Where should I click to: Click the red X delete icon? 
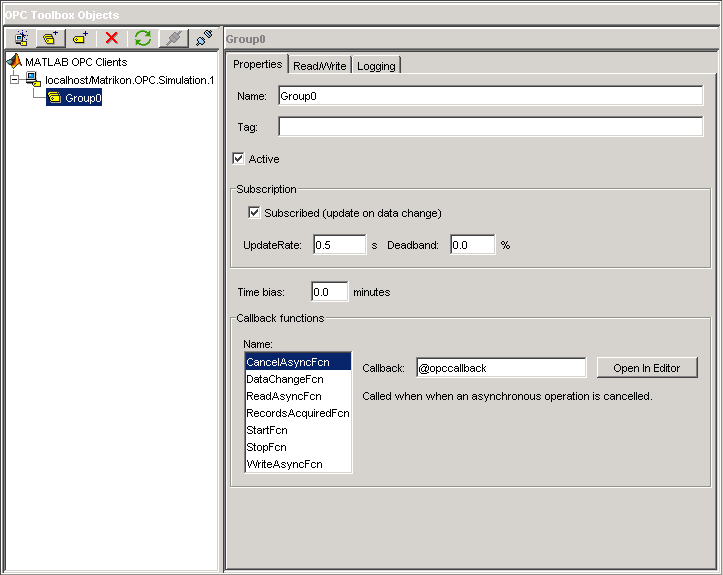click(x=112, y=38)
